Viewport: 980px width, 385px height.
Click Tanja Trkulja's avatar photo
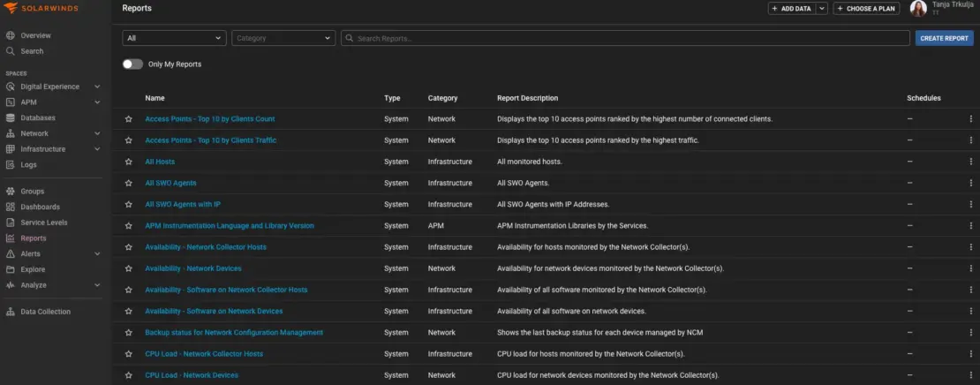pos(918,8)
